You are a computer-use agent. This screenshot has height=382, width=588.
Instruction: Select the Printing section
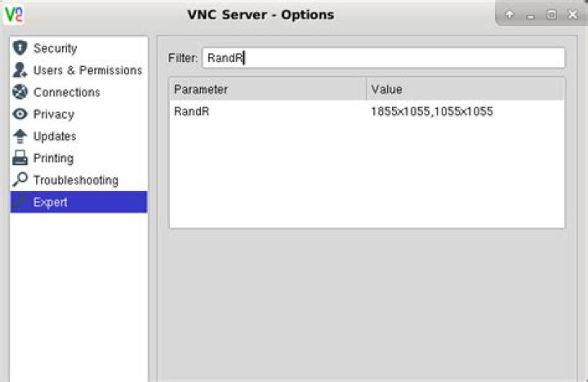coord(78,158)
